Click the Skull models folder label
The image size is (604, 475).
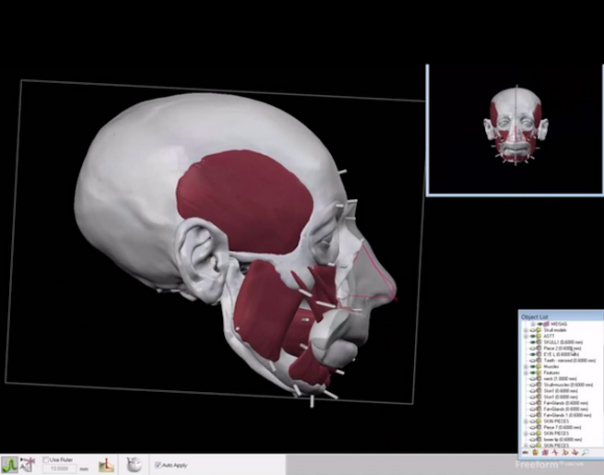pyautogui.click(x=555, y=330)
